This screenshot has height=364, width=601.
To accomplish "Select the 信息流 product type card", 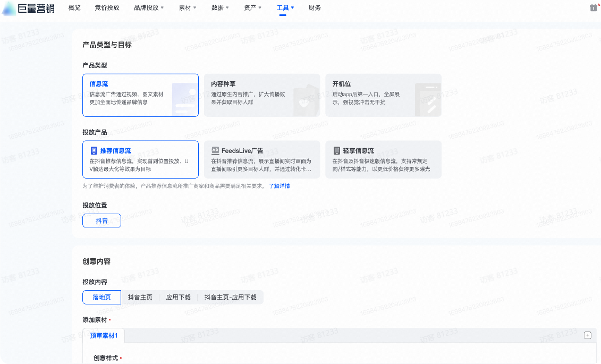I will pos(140,95).
